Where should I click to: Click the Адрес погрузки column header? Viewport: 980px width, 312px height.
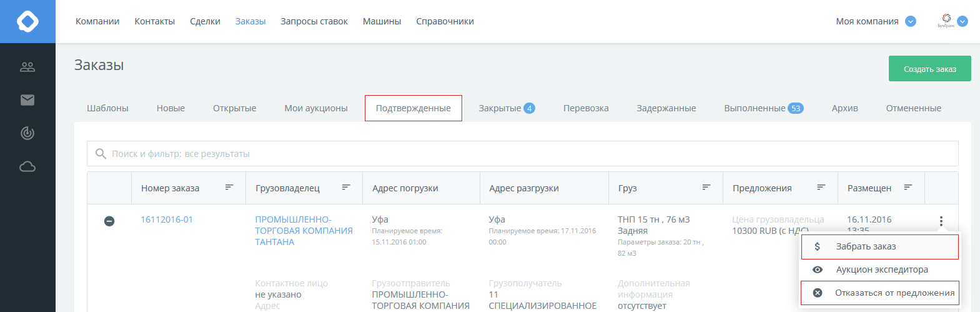pos(405,188)
